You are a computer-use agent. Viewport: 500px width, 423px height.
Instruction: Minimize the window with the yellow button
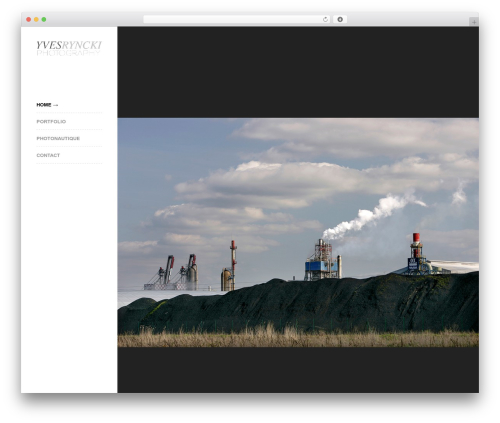pyautogui.click(x=36, y=19)
